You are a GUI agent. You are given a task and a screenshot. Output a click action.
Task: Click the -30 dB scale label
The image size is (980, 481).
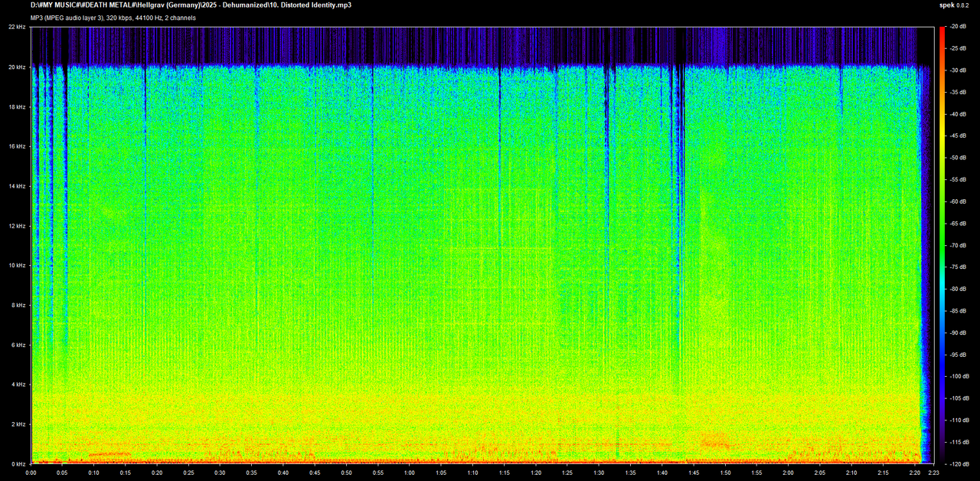(959, 70)
